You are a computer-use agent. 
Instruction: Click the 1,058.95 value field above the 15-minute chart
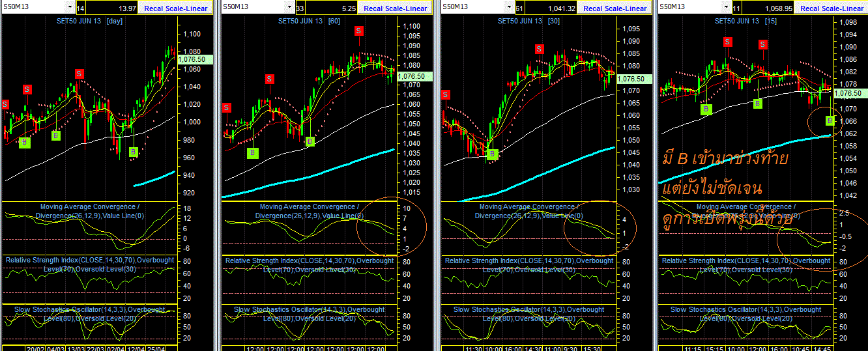pos(768,8)
